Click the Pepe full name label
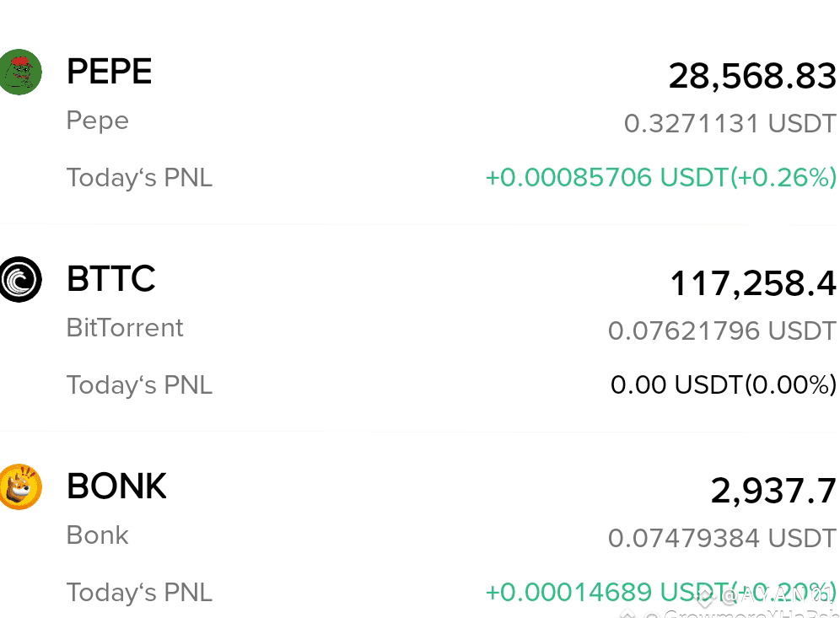Screen dimensions: 840x618 tap(98, 121)
